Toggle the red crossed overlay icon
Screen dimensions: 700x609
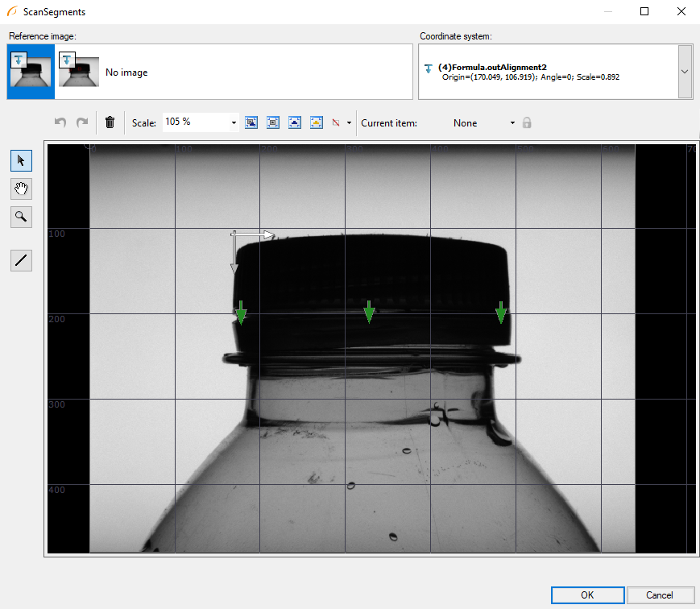[337, 122]
